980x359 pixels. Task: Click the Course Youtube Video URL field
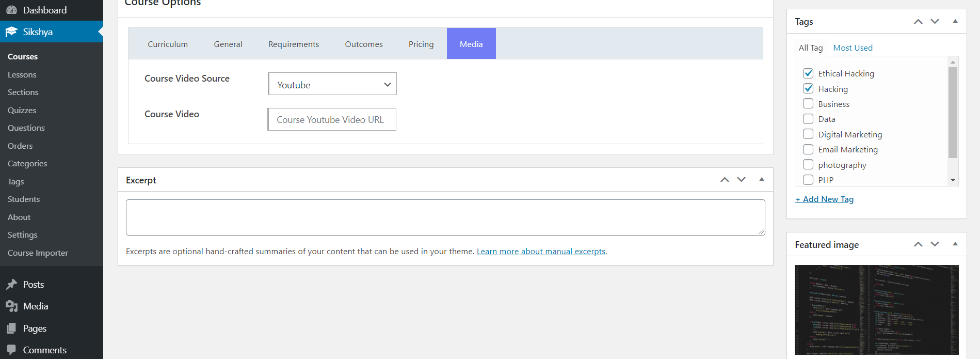point(332,119)
